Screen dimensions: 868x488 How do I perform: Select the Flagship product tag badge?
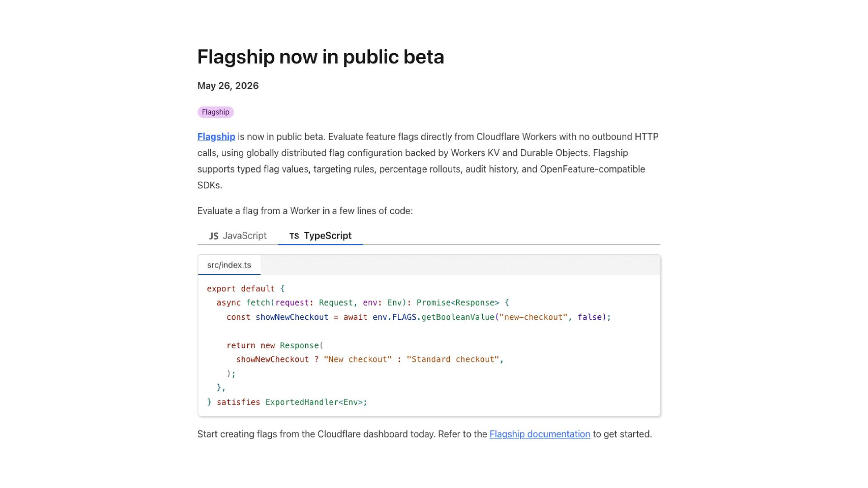pyautogui.click(x=216, y=112)
